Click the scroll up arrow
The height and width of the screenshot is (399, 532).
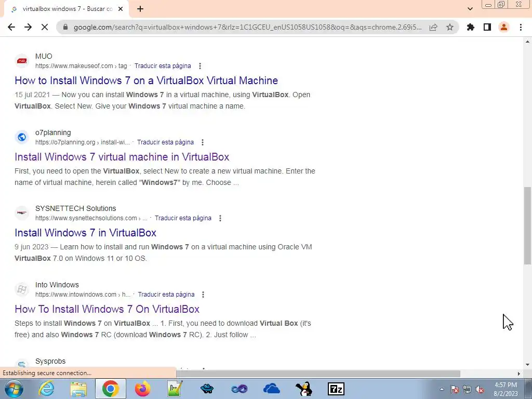click(x=527, y=42)
